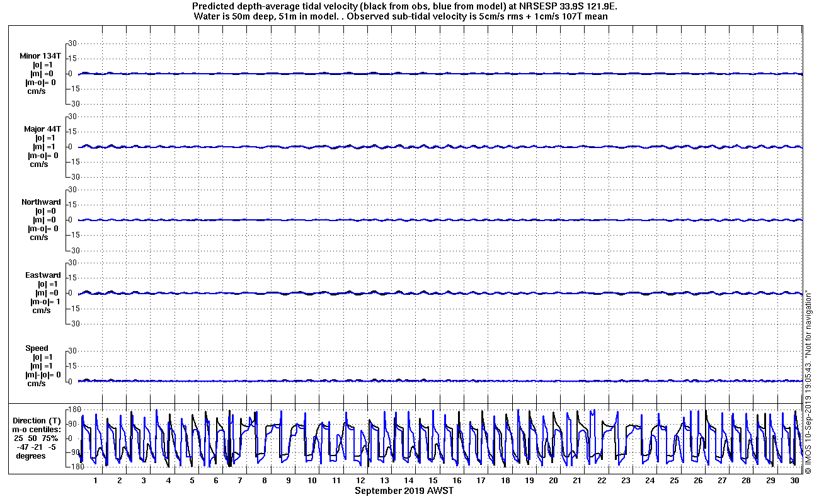Viewport: 819px width, 504px height.
Task: Select day "7" on the date axis
Action: [240, 481]
